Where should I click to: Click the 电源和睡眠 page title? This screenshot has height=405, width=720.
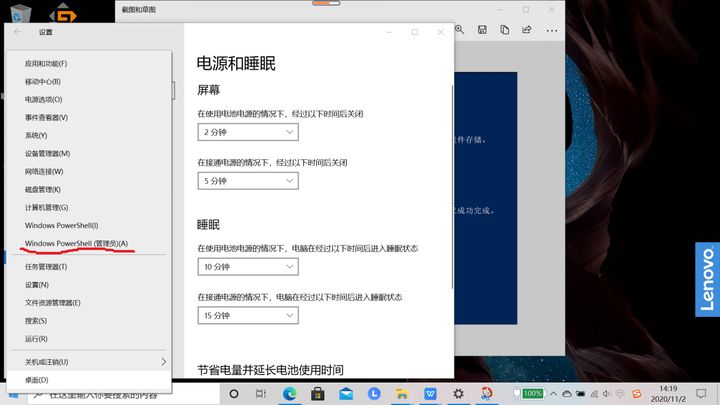[x=236, y=63]
